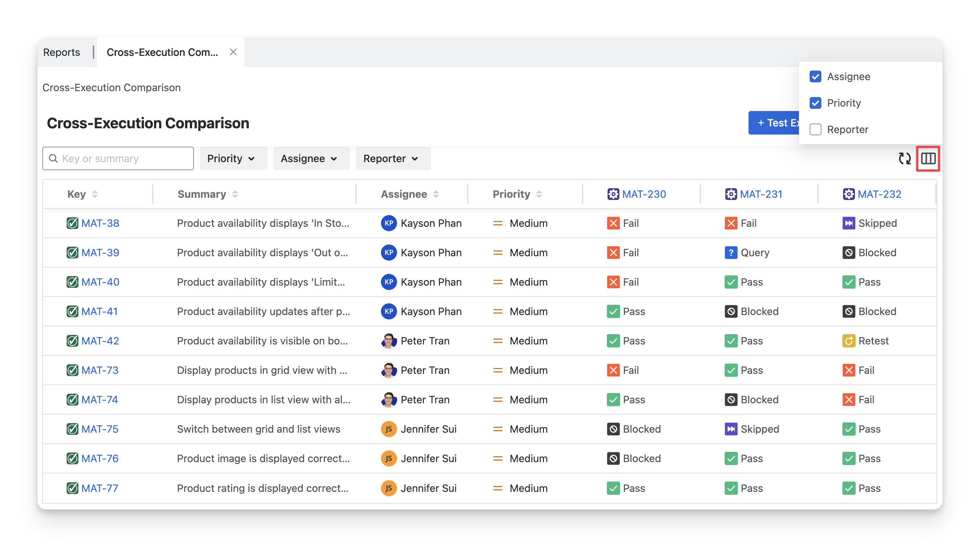Click the sort arrows on Summary column
The width and height of the screenshot is (980, 547).
point(235,194)
